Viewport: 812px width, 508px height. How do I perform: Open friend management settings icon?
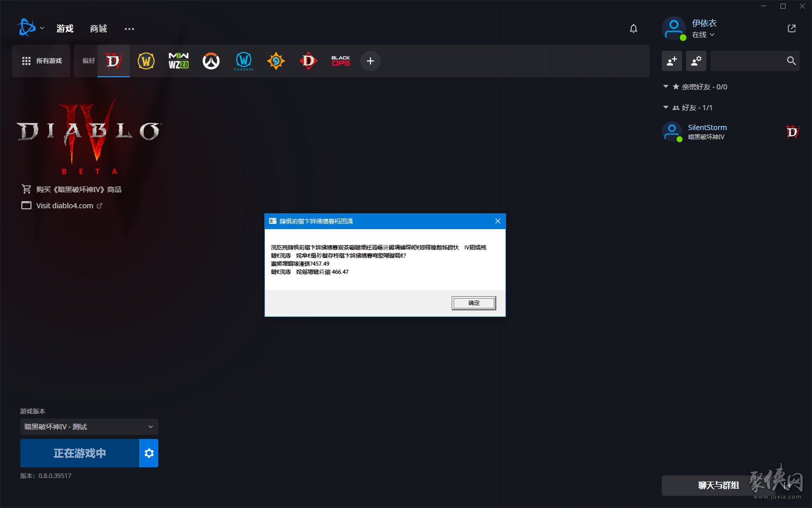(696, 61)
